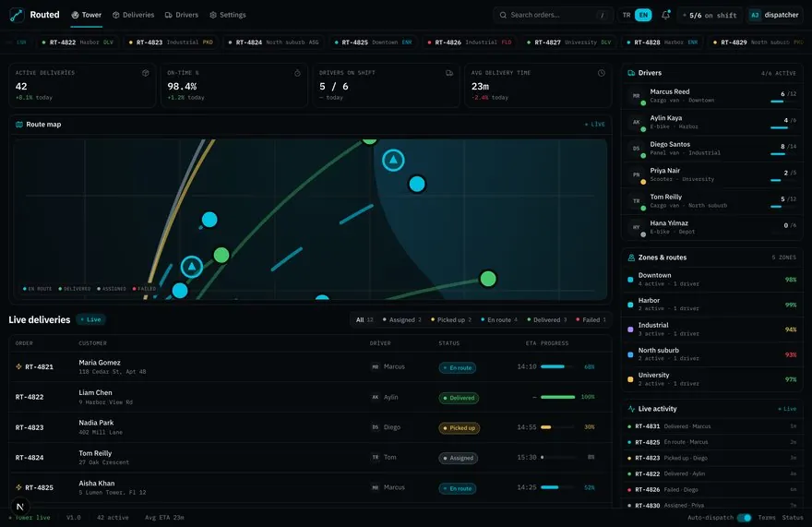Image resolution: width=812 pixels, height=527 pixels.
Task: Click the Active Deliveries package icon
Action: coord(146,73)
